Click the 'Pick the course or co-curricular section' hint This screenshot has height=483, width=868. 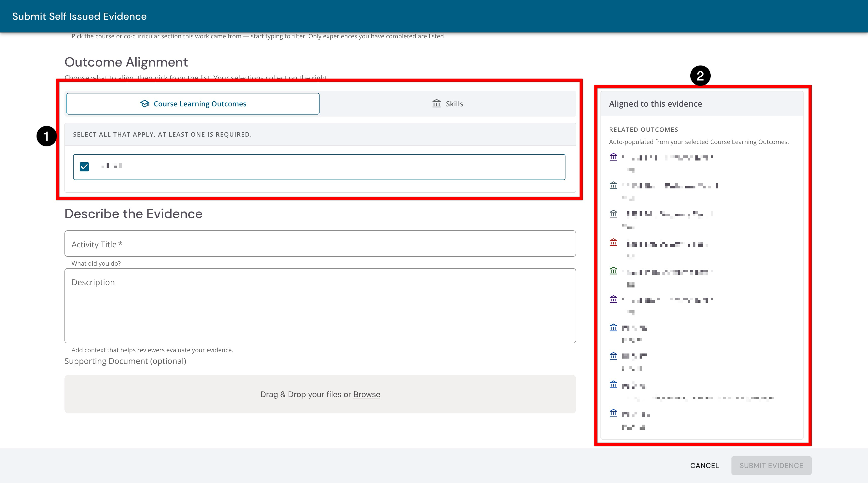tap(258, 36)
